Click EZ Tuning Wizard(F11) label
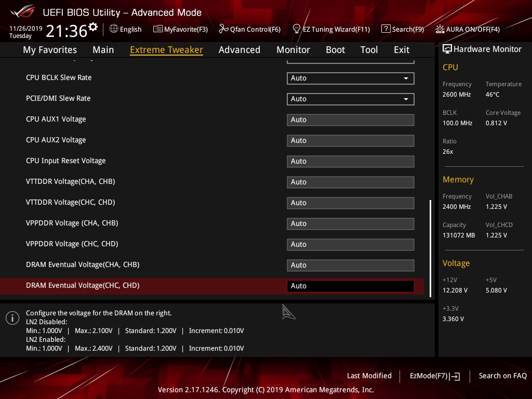 click(x=336, y=29)
